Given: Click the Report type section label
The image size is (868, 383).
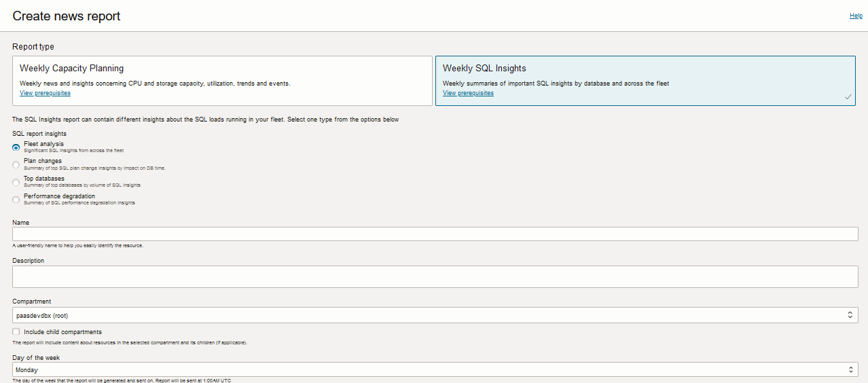Looking at the screenshot, I should tap(33, 47).
